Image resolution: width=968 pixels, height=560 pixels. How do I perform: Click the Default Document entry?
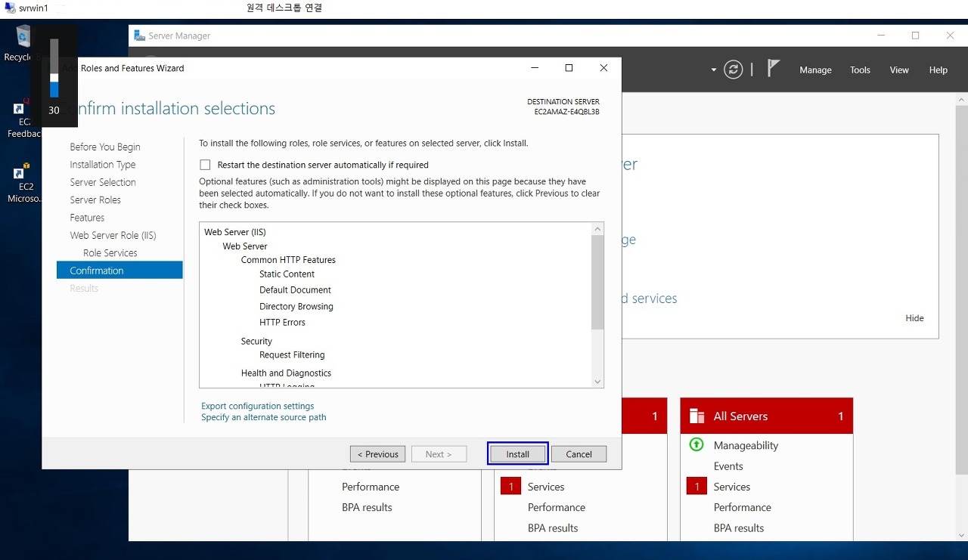tap(295, 290)
